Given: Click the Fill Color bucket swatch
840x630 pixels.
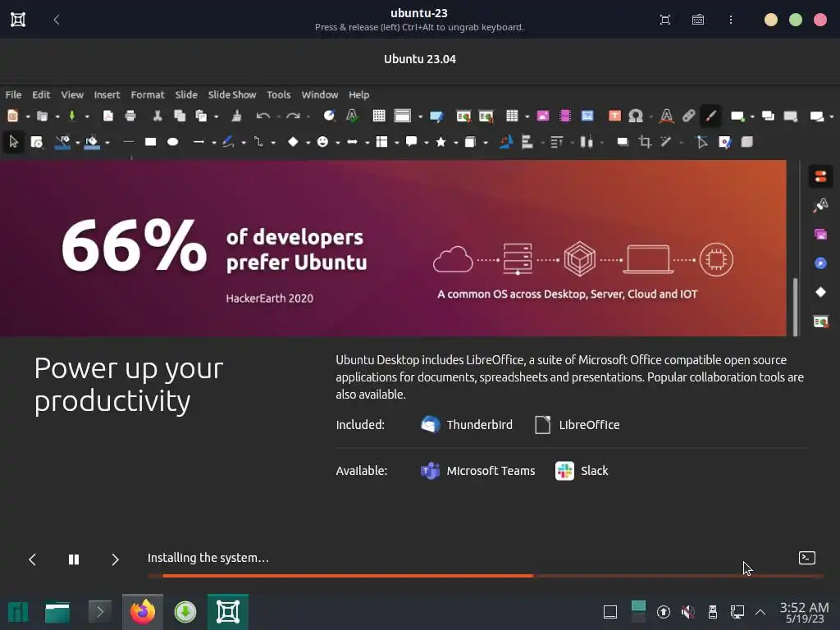Looking at the screenshot, I should coord(92,142).
